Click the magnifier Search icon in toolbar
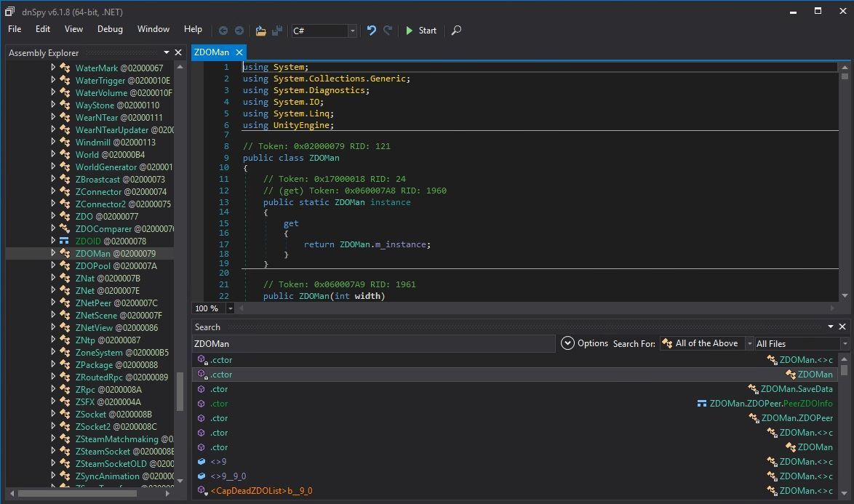Image resolution: width=854 pixels, height=504 pixels. [x=456, y=31]
